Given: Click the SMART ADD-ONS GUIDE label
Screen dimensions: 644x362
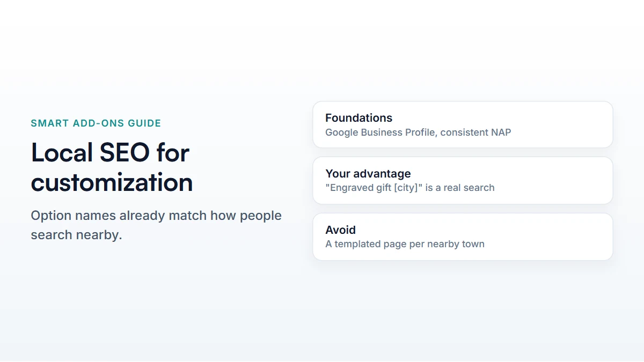Looking at the screenshot, I should (96, 123).
